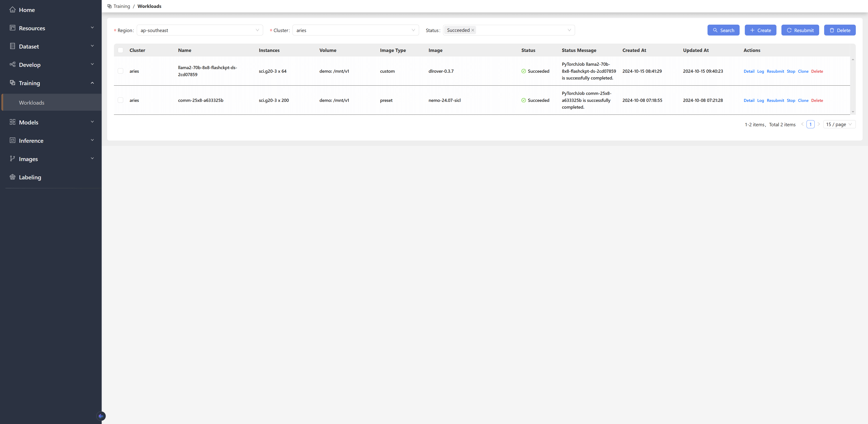Image resolution: width=868 pixels, height=424 pixels.
Task: Expand the Develop menu chevron
Action: (92, 64)
